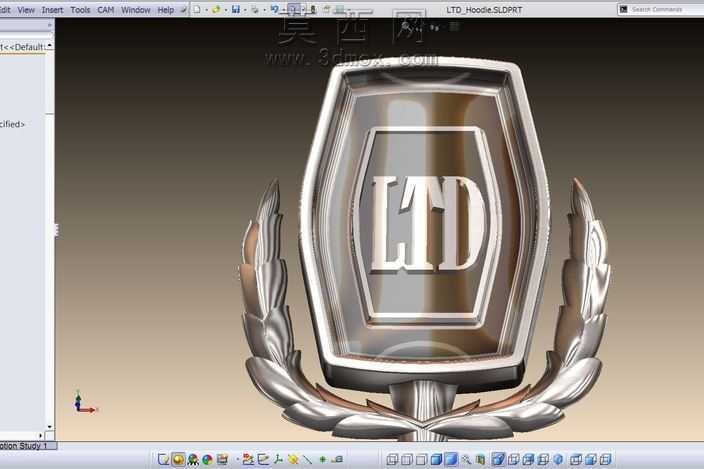Pin the menu bar with the pushpin icon
Image resolution: width=704 pixels, height=469 pixels.
pyautogui.click(x=183, y=9)
